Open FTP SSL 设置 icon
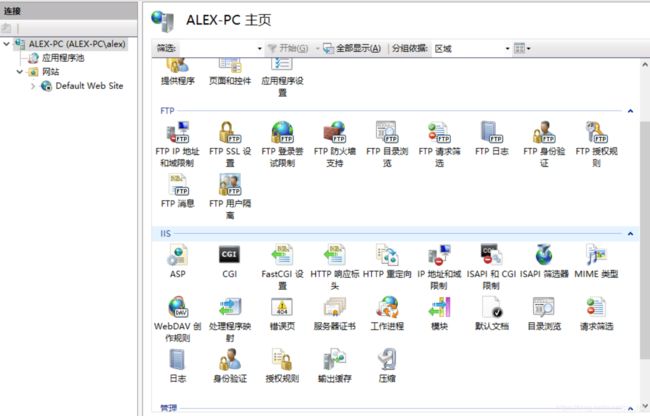The width and height of the screenshot is (650, 416). pos(230,144)
